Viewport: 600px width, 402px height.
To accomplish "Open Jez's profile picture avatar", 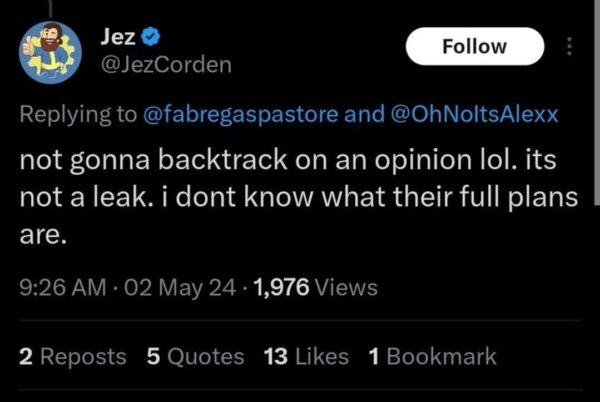I will click(55, 53).
